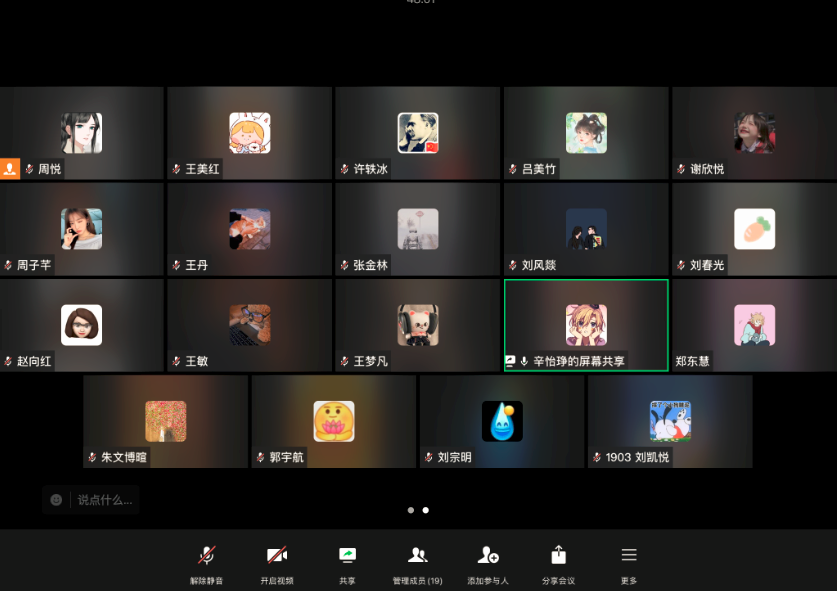This screenshot has width=837, height=592.
Task: Click the muted mic icon by 王美红
Action: 177,170
